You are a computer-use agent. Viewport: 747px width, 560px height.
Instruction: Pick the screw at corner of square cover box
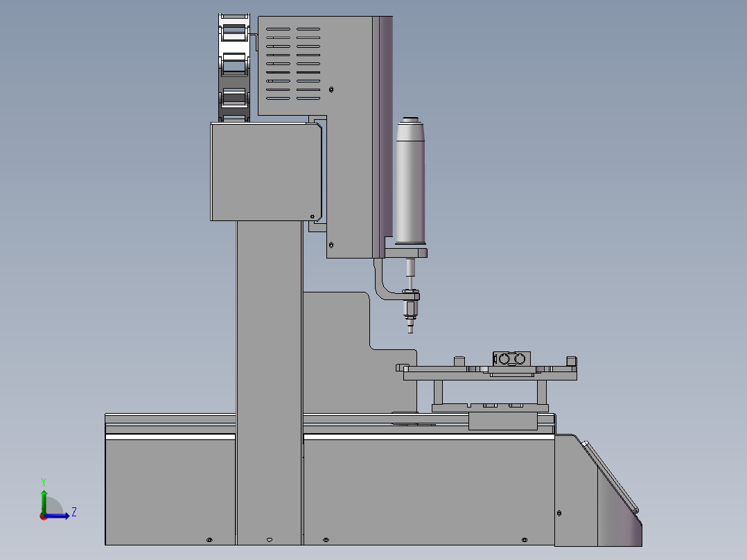[313, 216]
